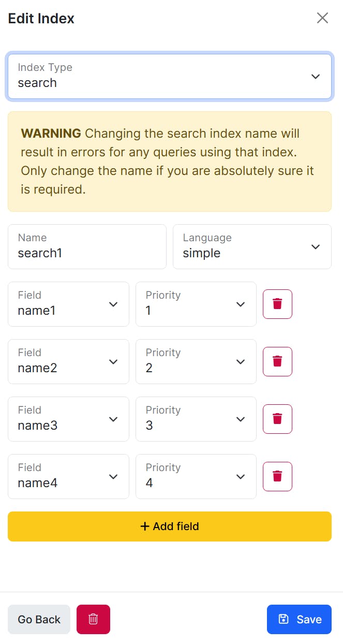
Task: Click the red delete index button
Action: [93, 619]
